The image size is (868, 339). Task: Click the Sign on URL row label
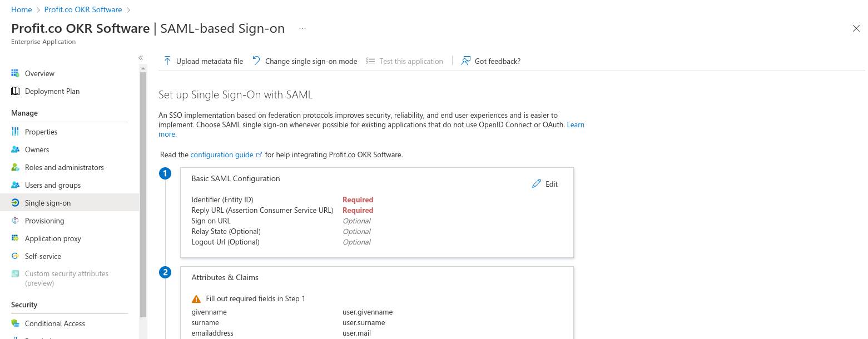click(211, 221)
